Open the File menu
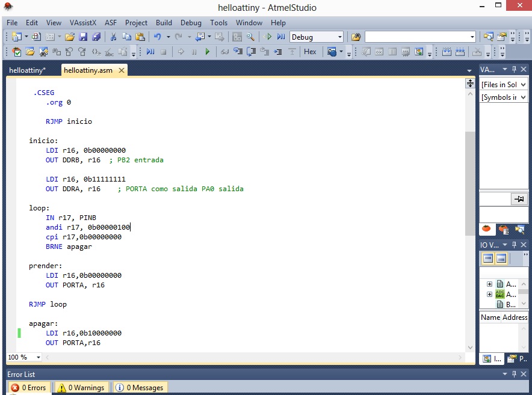 coord(12,23)
